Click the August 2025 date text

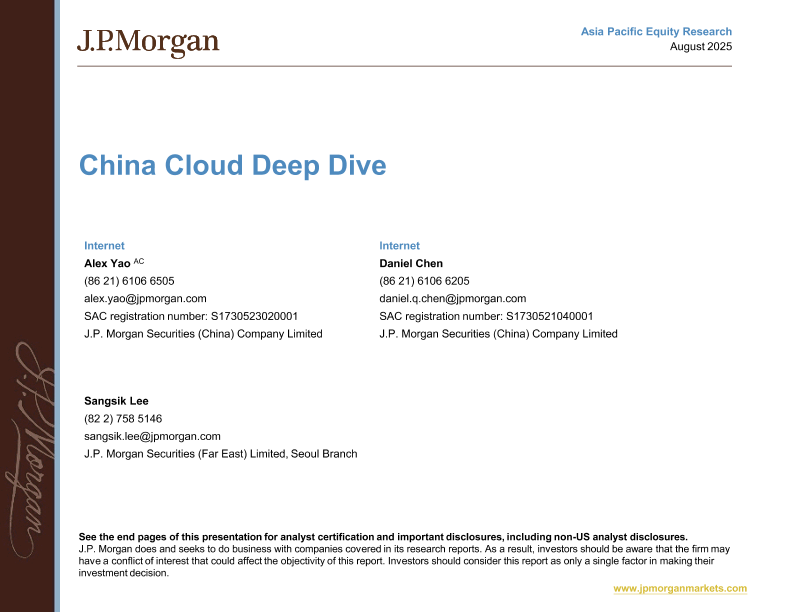700,47
